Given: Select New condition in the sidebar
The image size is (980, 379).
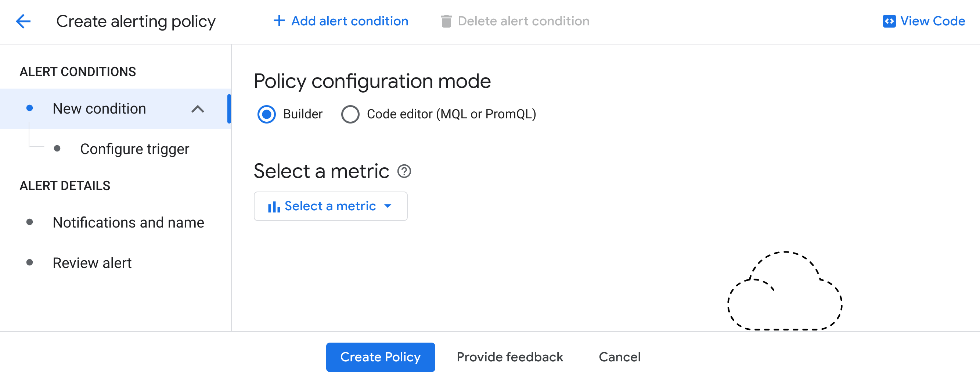Looking at the screenshot, I should [x=99, y=108].
